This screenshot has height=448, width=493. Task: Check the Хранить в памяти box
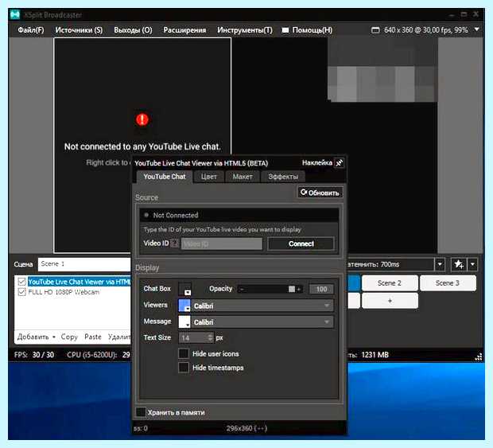(x=141, y=412)
